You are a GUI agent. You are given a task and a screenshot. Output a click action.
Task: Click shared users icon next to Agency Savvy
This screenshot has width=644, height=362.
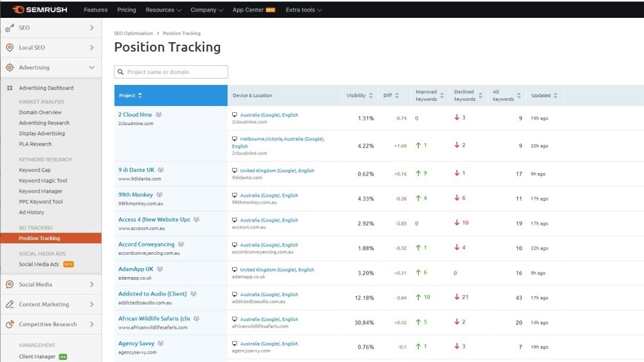coord(161,343)
